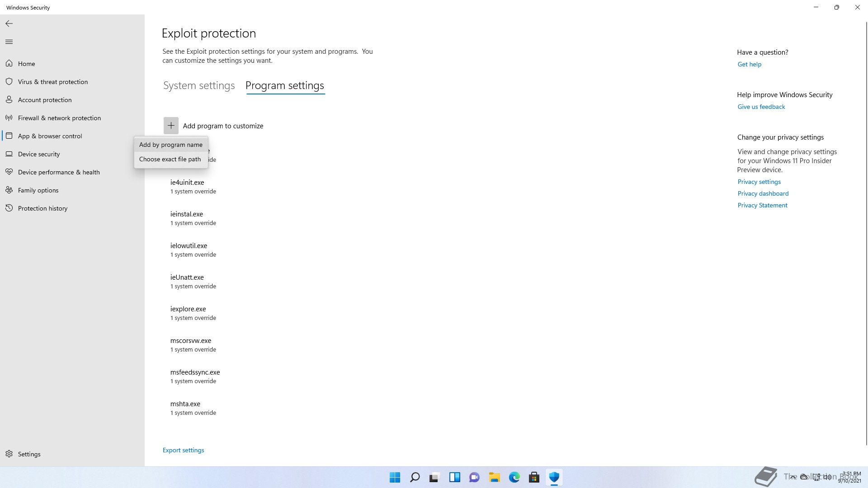Open Firewall & network protection icon
868x488 pixels.
(9, 118)
